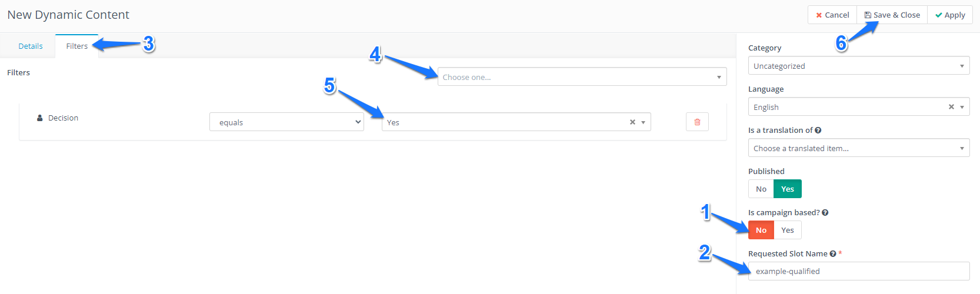Set Is campaign based to No
980x294 pixels.
click(761, 230)
